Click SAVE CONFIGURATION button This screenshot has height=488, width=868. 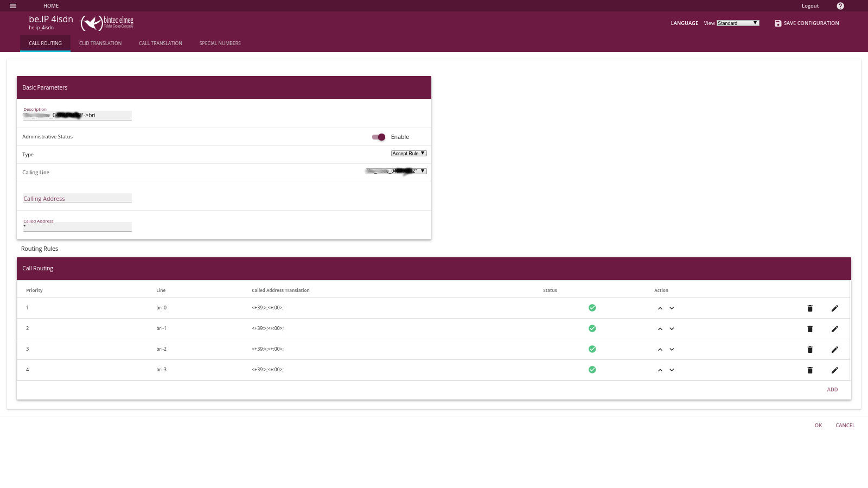coord(807,23)
